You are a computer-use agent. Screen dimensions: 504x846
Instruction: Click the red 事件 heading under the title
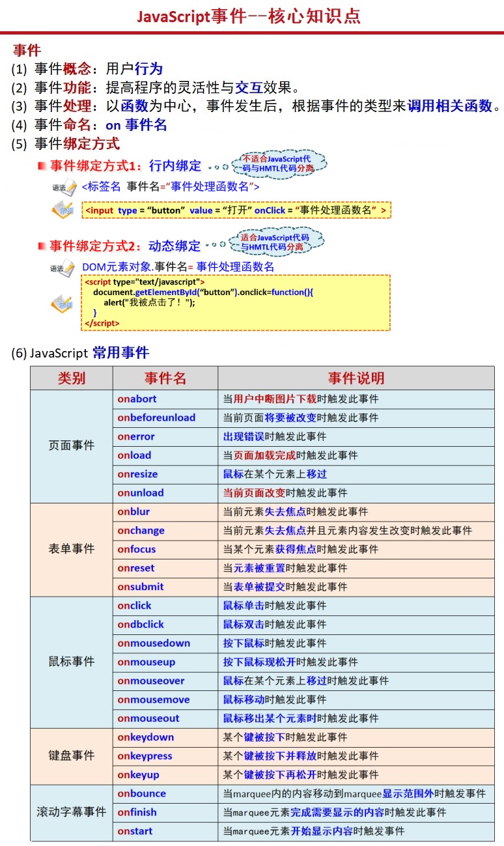[x=27, y=50]
